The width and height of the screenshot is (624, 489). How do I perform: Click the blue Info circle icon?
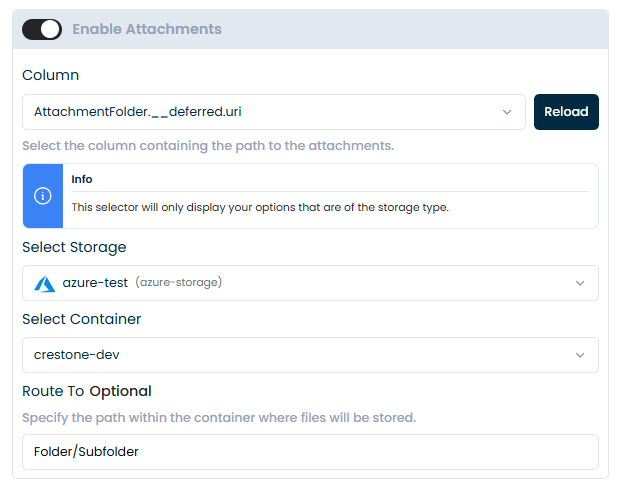pyautogui.click(x=43, y=196)
